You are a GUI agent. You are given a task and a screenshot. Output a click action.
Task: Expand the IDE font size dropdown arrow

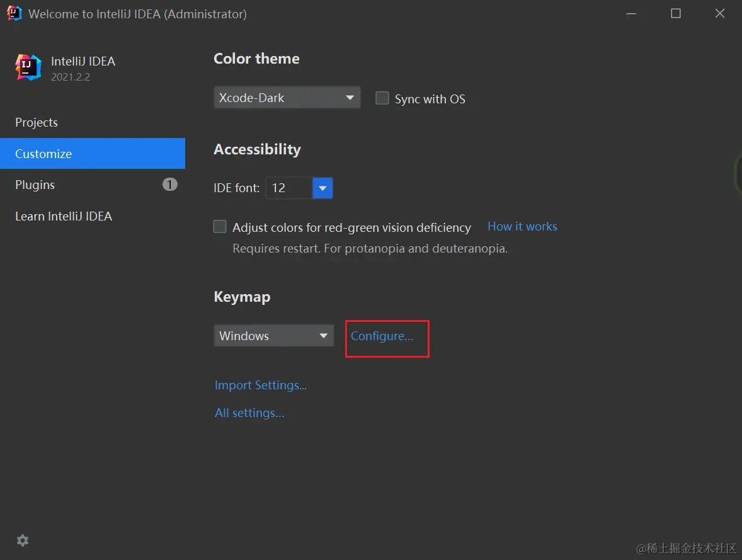tap(322, 188)
